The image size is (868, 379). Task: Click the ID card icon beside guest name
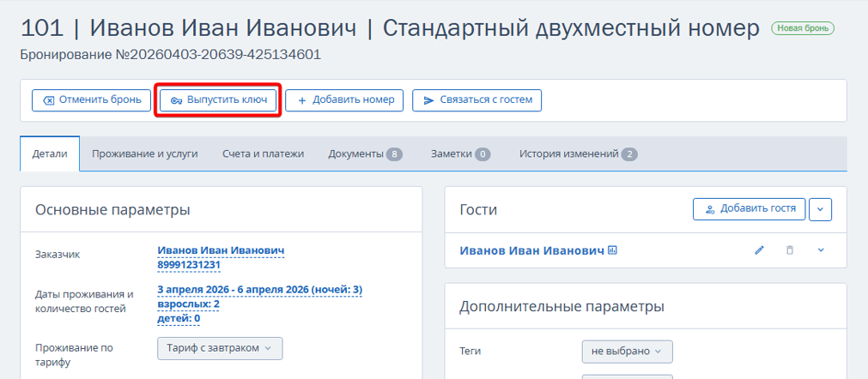(613, 250)
